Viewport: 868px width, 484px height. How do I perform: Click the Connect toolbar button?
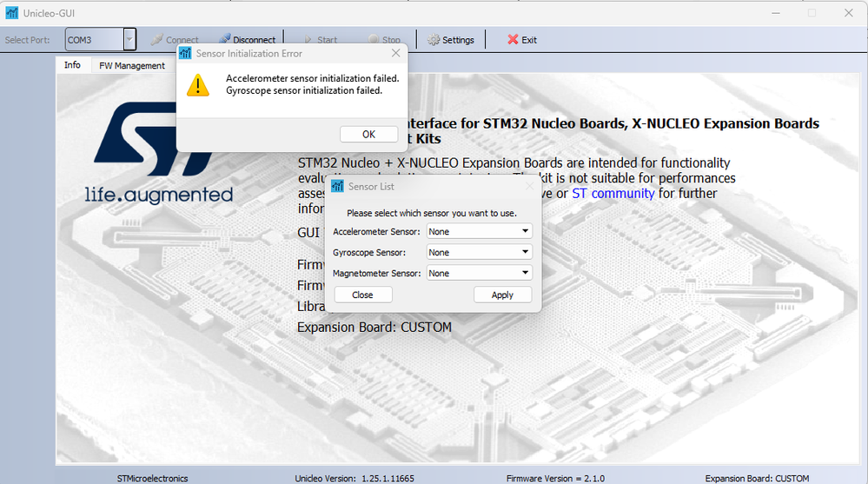tap(175, 40)
